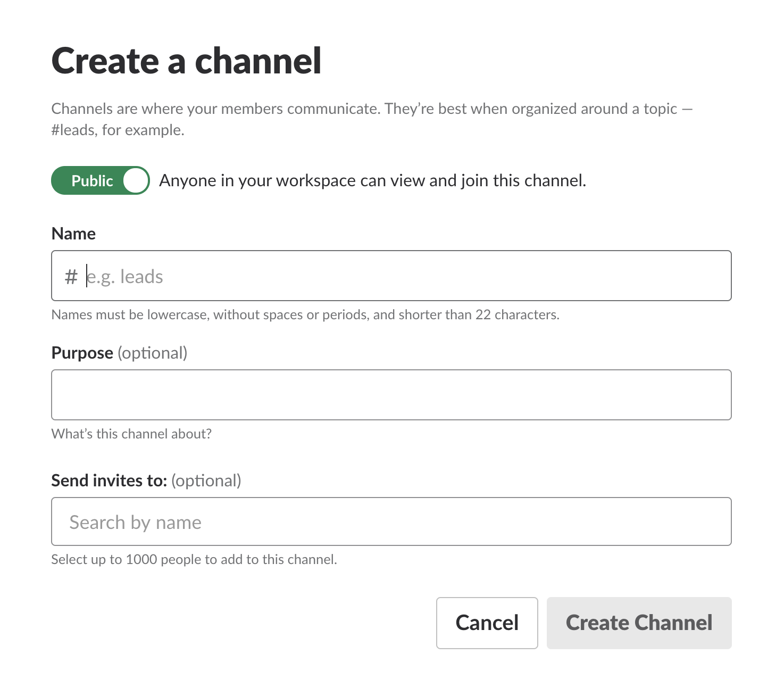Click the "Select up to 1000 people" hint
The width and height of the screenshot is (784, 696).
click(194, 559)
